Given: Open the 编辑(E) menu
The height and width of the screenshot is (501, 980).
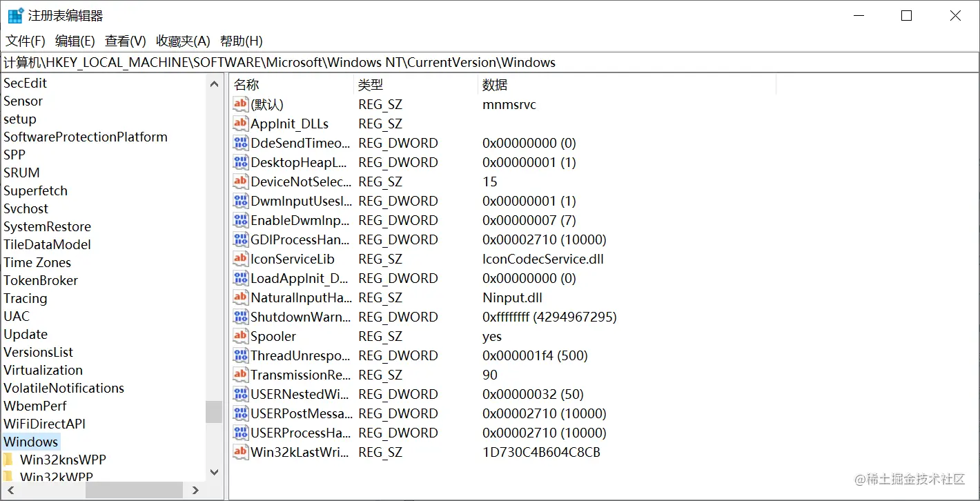Looking at the screenshot, I should 75,41.
